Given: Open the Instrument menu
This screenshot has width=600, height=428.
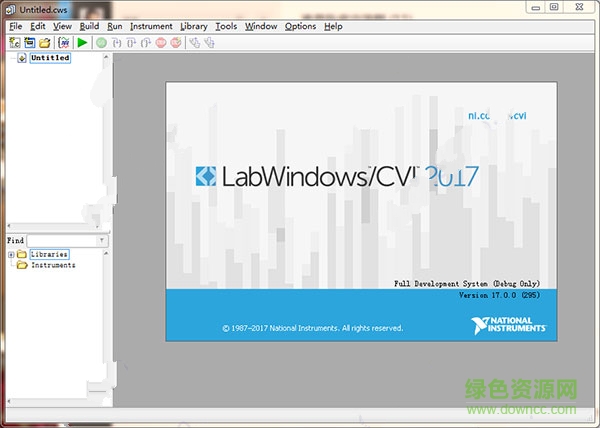Looking at the screenshot, I should (x=151, y=26).
